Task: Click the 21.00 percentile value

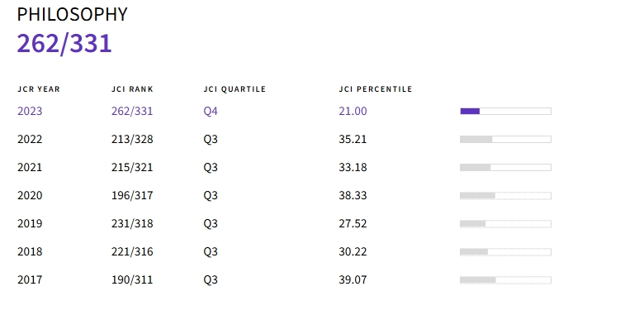Action: point(353,111)
